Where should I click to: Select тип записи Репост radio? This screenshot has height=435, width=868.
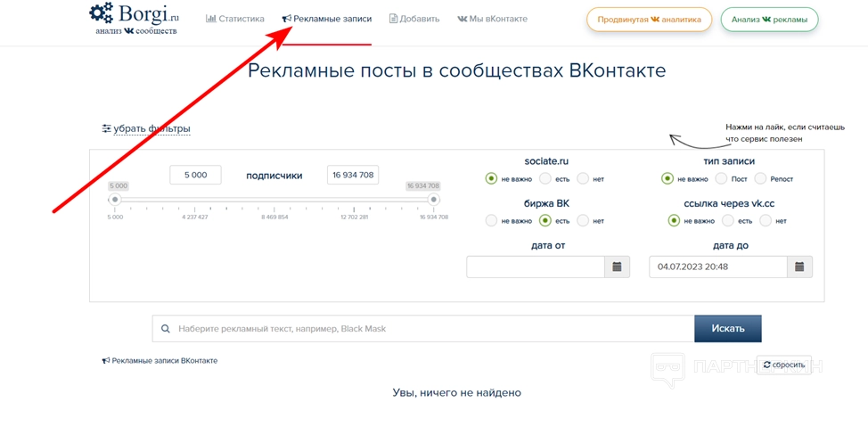pos(760,179)
